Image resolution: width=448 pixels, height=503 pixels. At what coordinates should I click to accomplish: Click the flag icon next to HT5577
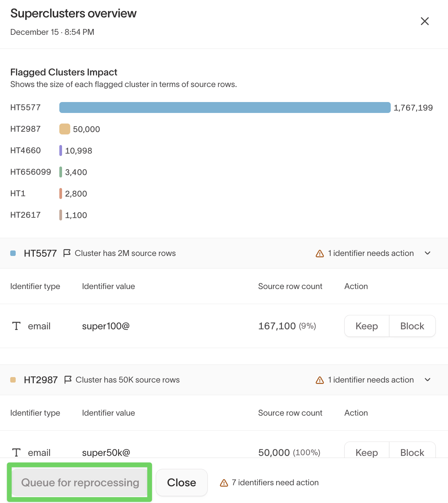(x=67, y=253)
